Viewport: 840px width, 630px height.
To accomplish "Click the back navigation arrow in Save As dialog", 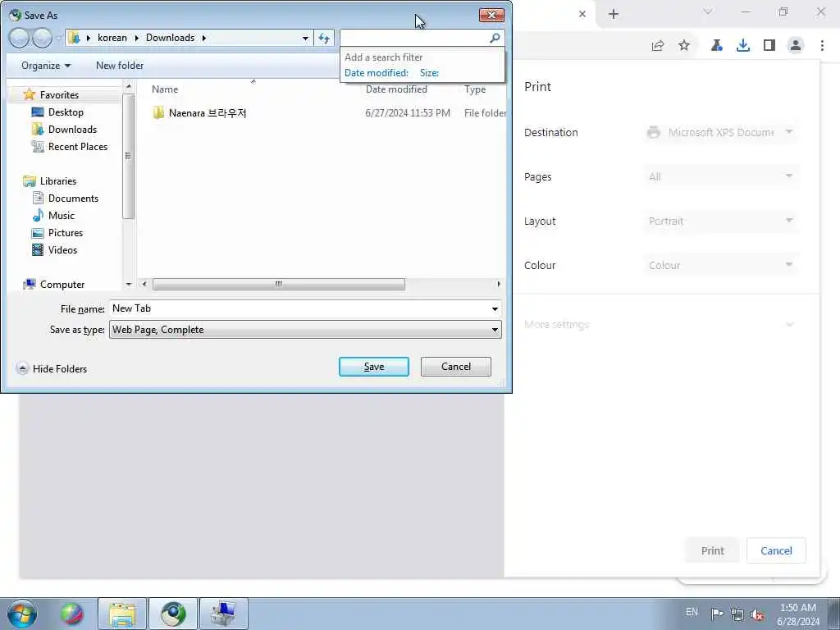I will pyautogui.click(x=19, y=38).
